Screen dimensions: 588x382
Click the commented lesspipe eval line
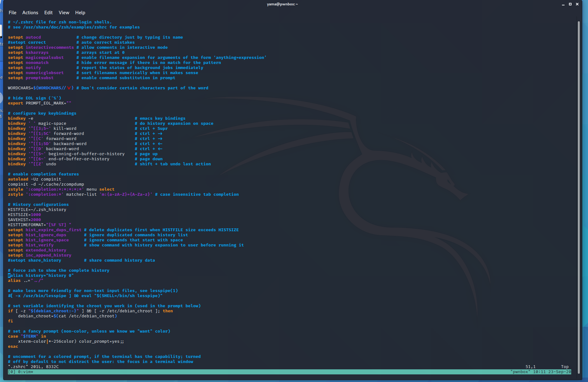click(85, 296)
